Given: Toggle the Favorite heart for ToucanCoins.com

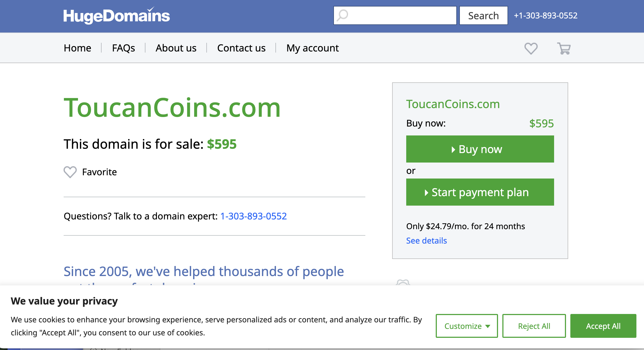Looking at the screenshot, I should [70, 172].
